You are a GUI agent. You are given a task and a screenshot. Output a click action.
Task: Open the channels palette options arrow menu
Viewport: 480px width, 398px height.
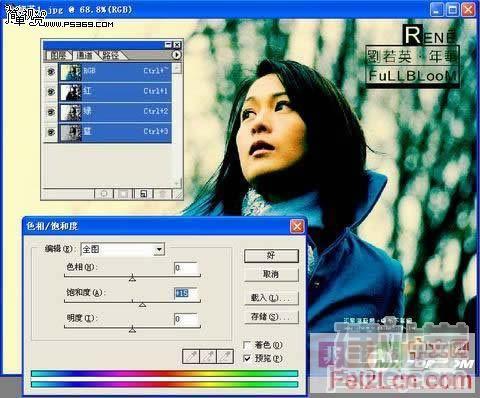(177, 55)
